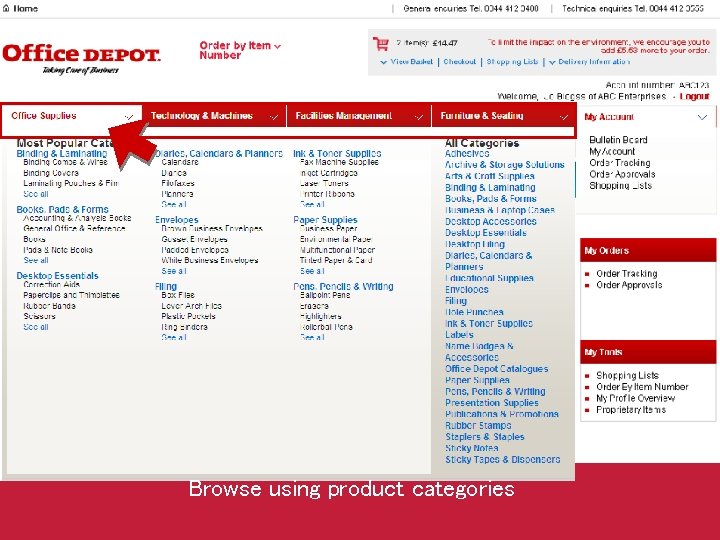
Task: Click See all under Envelopes
Action: (174, 271)
